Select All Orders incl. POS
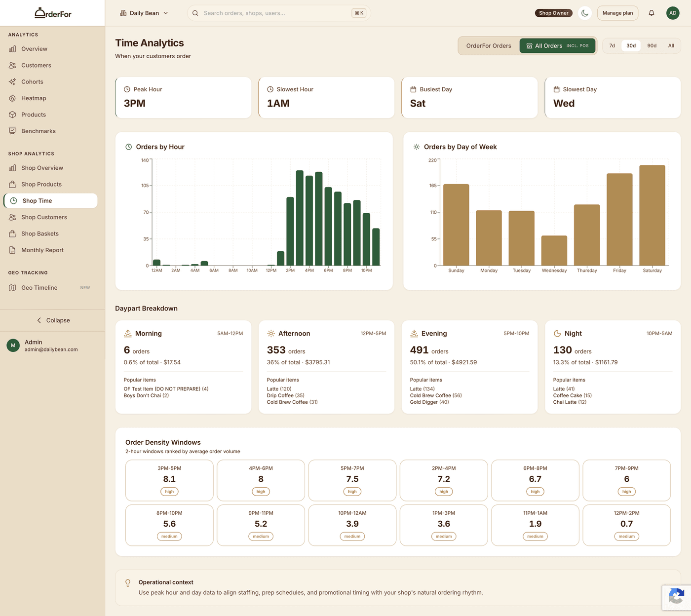The image size is (691, 616). tap(557, 46)
